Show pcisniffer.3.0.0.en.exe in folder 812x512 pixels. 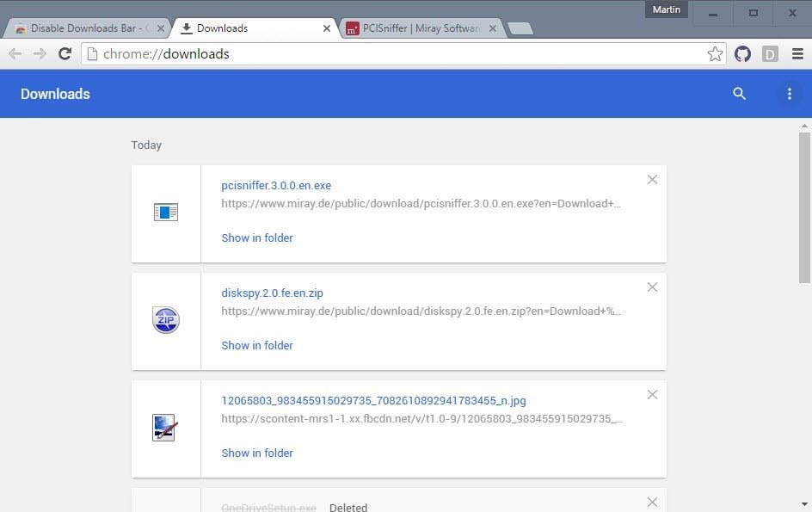[x=257, y=237]
